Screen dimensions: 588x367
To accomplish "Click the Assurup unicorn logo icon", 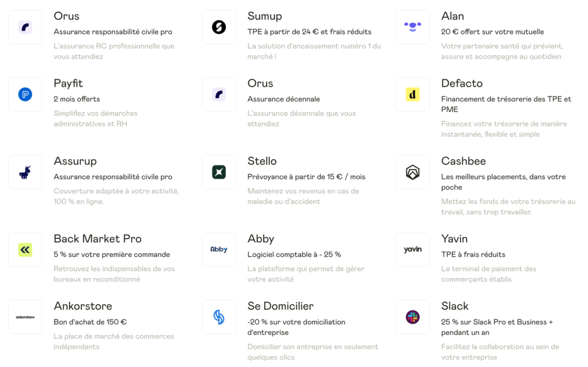I will [x=25, y=172].
